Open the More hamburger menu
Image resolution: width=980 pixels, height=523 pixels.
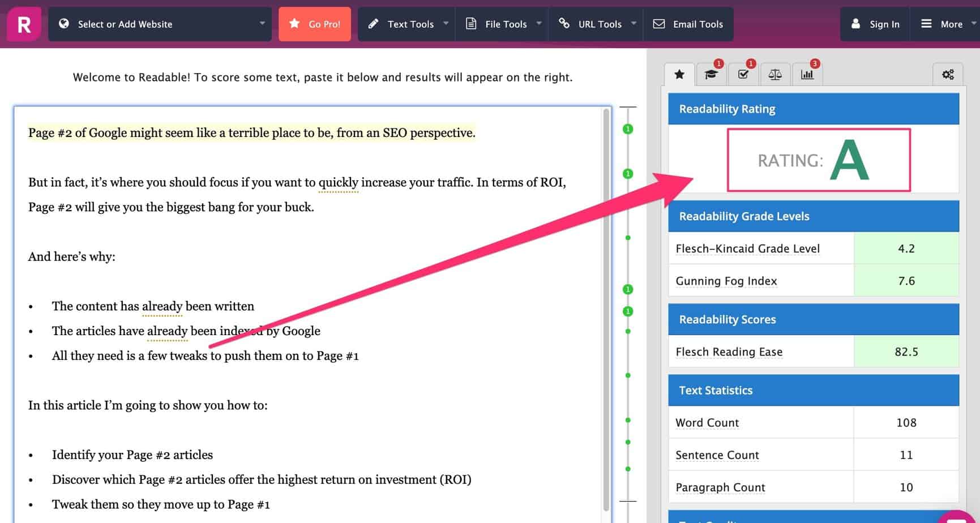[x=944, y=24]
